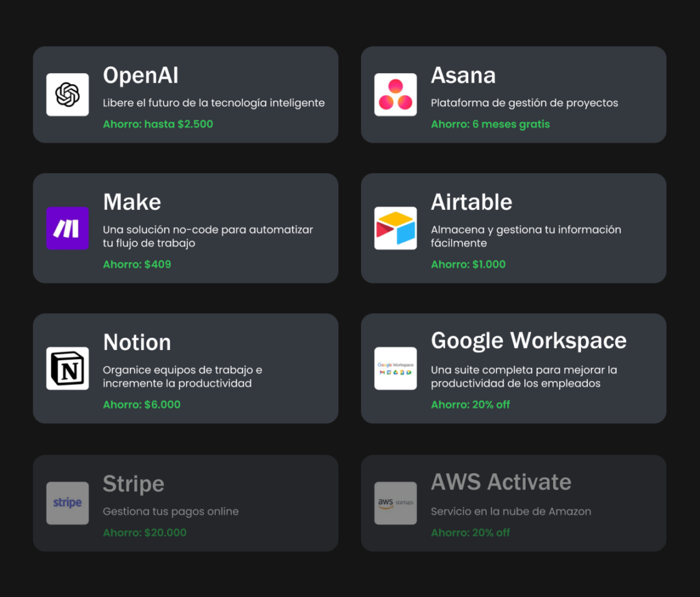
Task: Click the purple Make logo icon
Action: click(68, 228)
